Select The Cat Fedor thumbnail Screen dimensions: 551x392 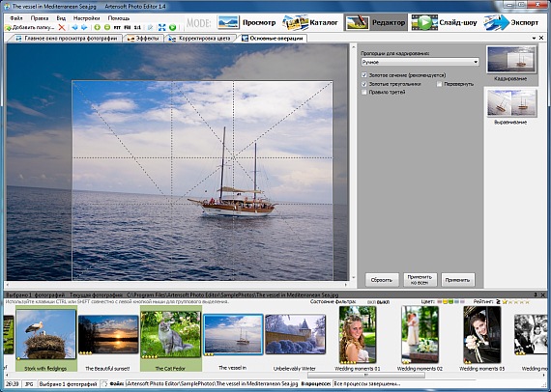[170, 338]
